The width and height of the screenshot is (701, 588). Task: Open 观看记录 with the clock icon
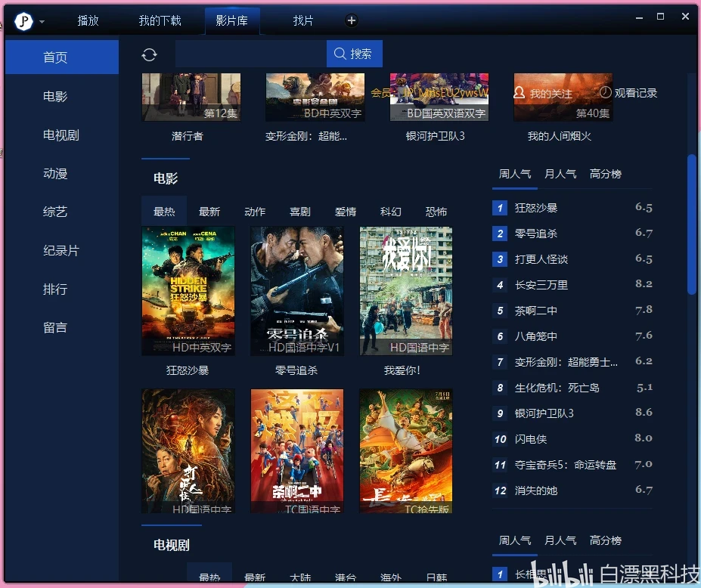click(x=628, y=92)
